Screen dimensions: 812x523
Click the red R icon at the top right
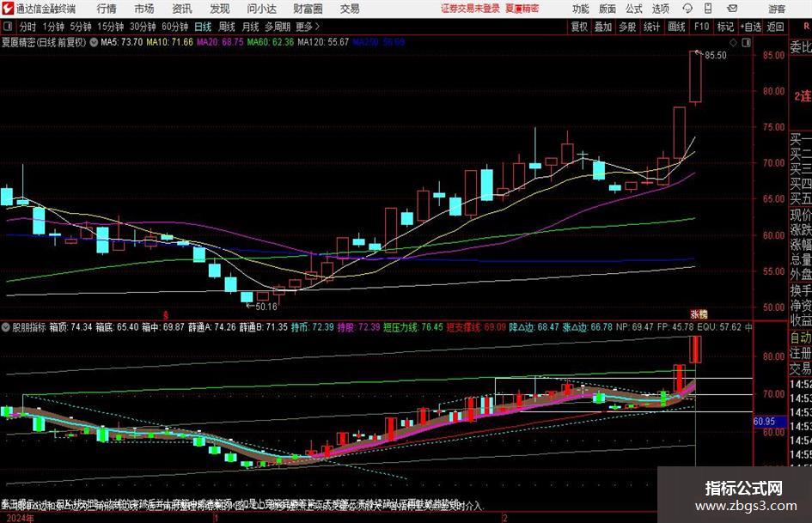(807, 27)
